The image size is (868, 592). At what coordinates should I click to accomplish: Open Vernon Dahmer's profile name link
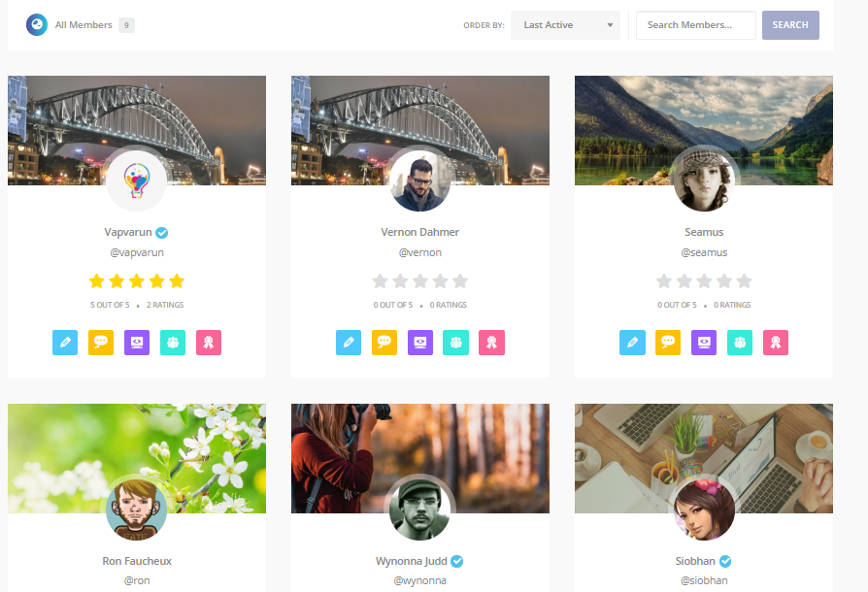coord(420,232)
